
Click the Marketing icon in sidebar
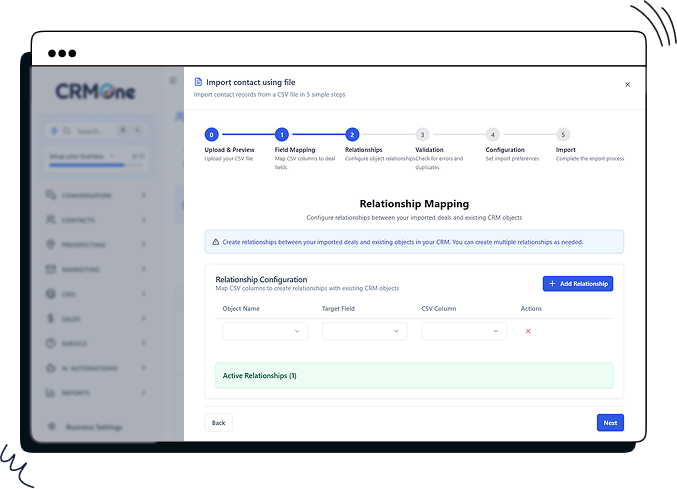point(51,269)
